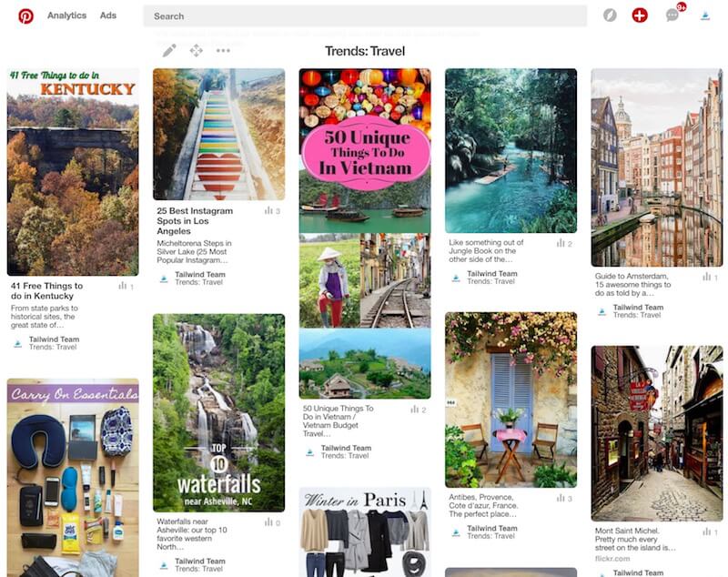Open the jungle river pin image
728x577 pixels.
click(x=511, y=151)
